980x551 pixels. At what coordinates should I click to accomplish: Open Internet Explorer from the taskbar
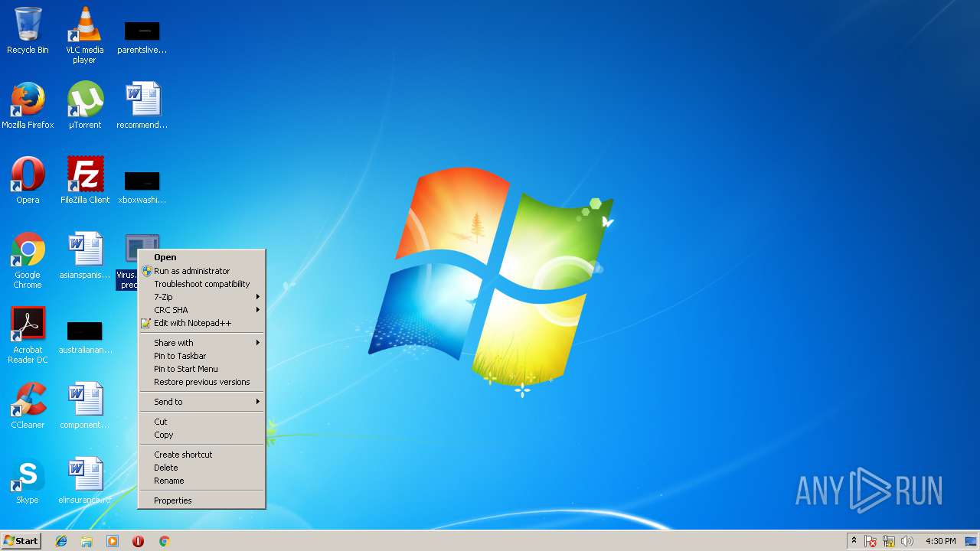pos(61,541)
